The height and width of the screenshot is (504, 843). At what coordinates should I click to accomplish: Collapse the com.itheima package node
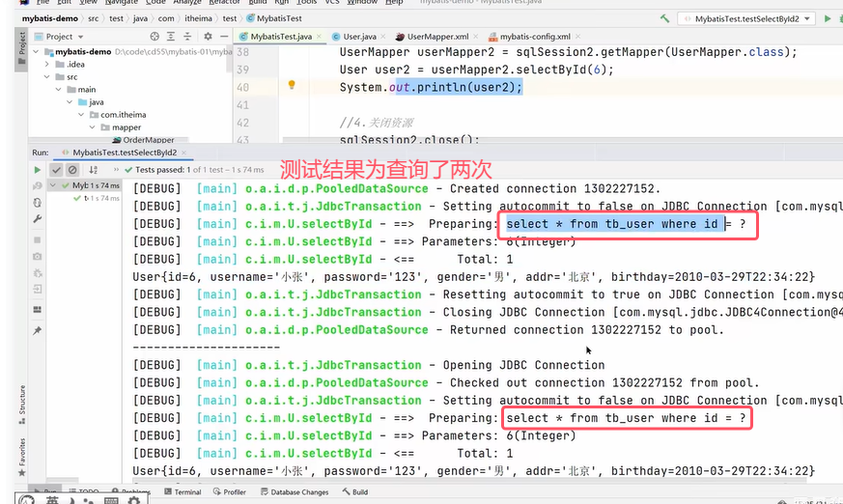(x=81, y=115)
